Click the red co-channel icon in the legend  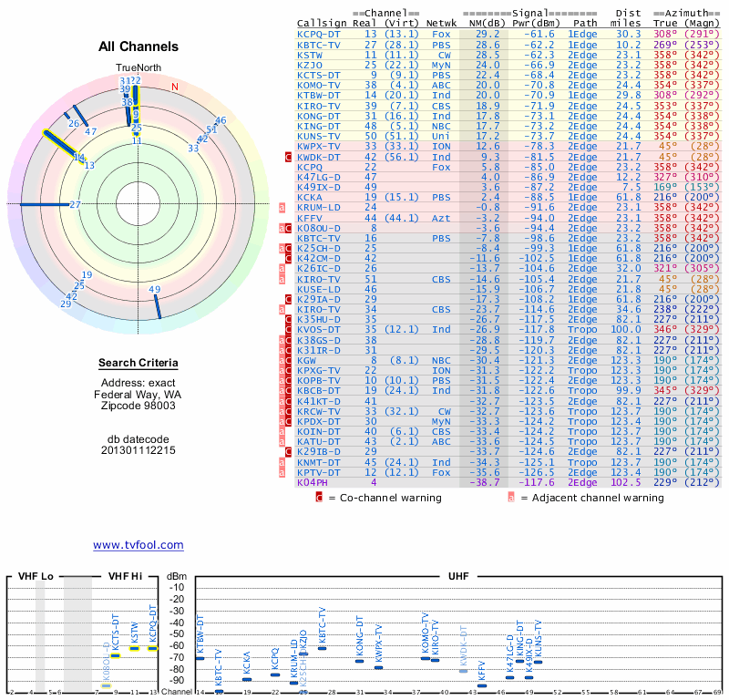(319, 498)
